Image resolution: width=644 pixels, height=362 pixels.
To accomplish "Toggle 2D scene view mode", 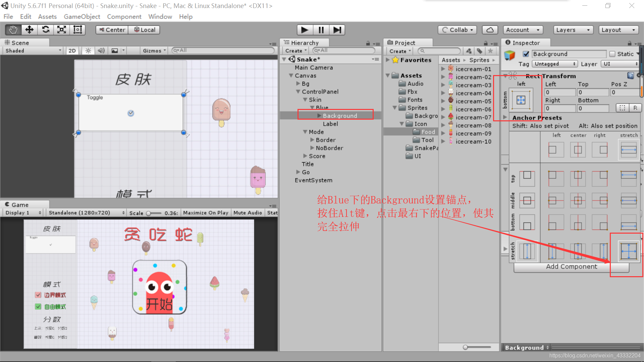I will (72, 51).
